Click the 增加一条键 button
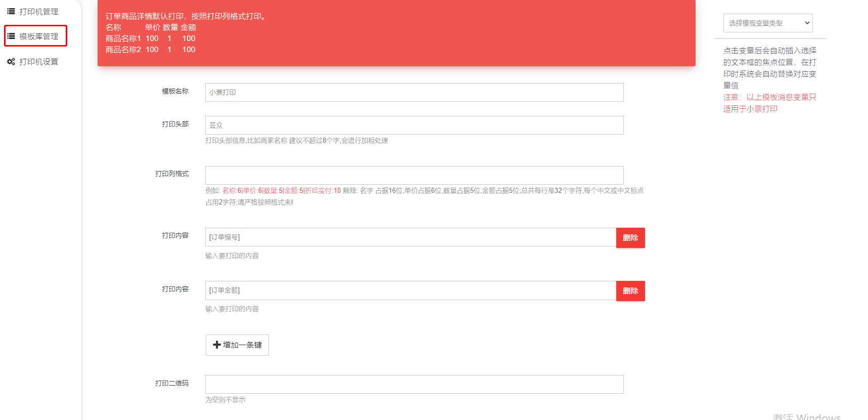Viewport: 868px width, 420px height. (x=237, y=345)
